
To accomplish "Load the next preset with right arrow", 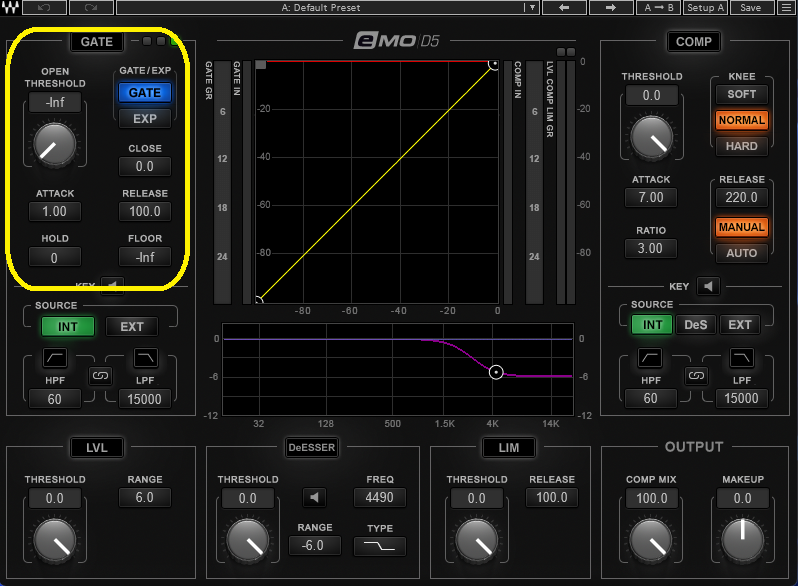I will (611, 8).
